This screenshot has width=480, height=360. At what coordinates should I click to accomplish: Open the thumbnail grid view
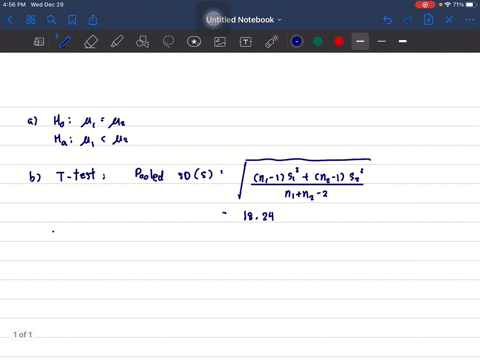tap(31, 20)
